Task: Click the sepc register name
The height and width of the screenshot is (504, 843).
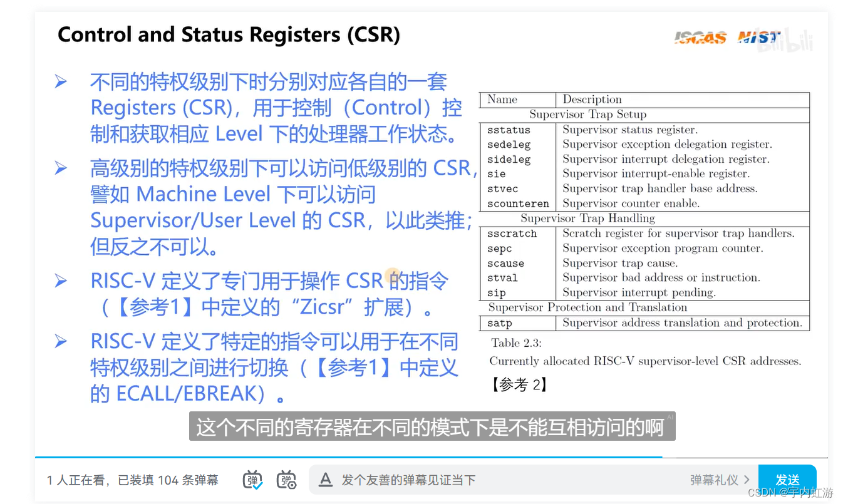Action: (499, 249)
